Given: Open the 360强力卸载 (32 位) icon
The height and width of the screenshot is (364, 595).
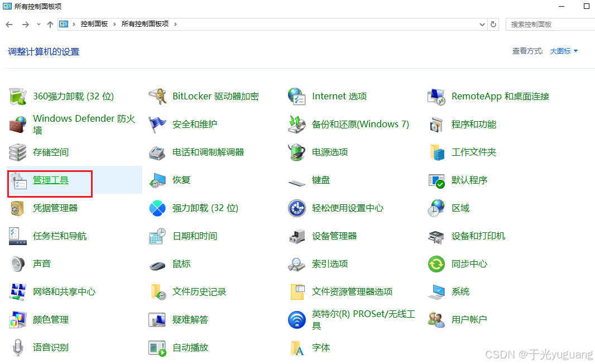Looking at the screenshot, I should tap(18, 97).
